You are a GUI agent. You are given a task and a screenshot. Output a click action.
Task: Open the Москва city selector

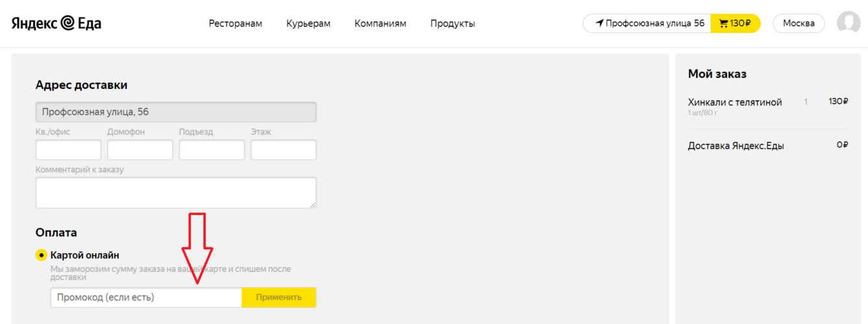point(798,23)
